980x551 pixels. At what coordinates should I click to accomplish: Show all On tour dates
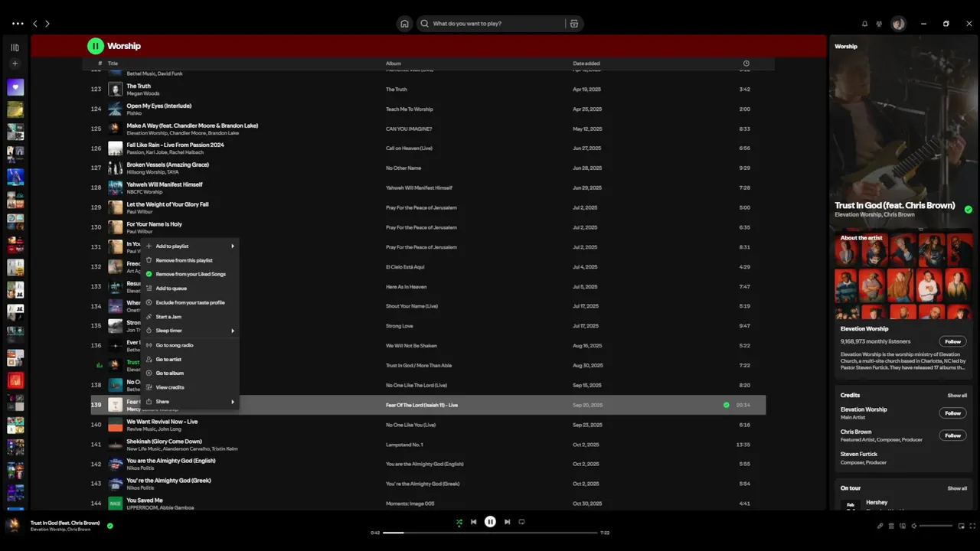pos(957,488)
